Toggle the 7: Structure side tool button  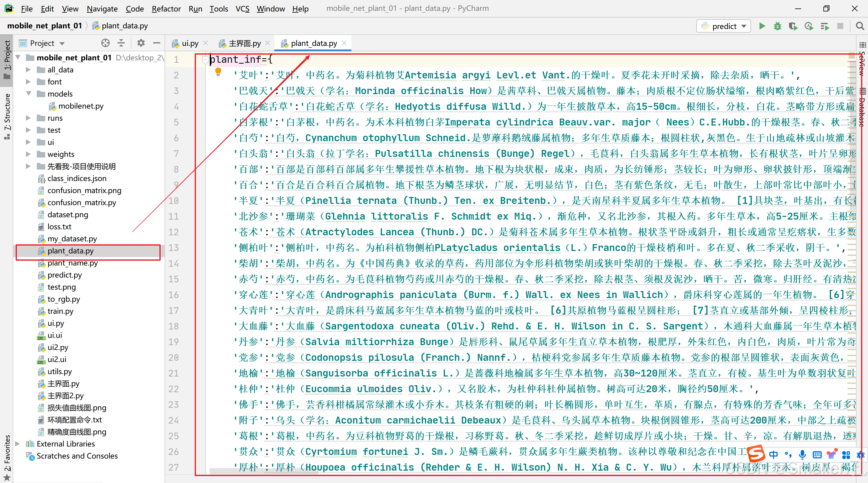[7, 116]
